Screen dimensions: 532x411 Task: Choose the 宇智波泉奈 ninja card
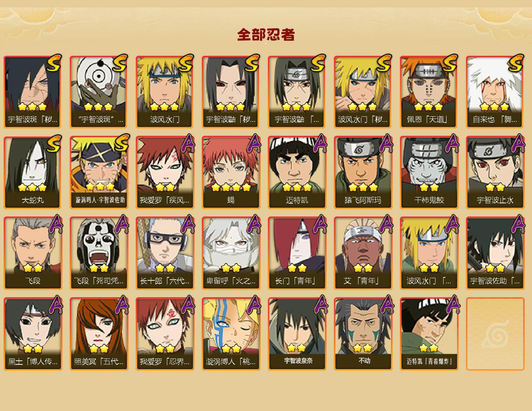297,334
